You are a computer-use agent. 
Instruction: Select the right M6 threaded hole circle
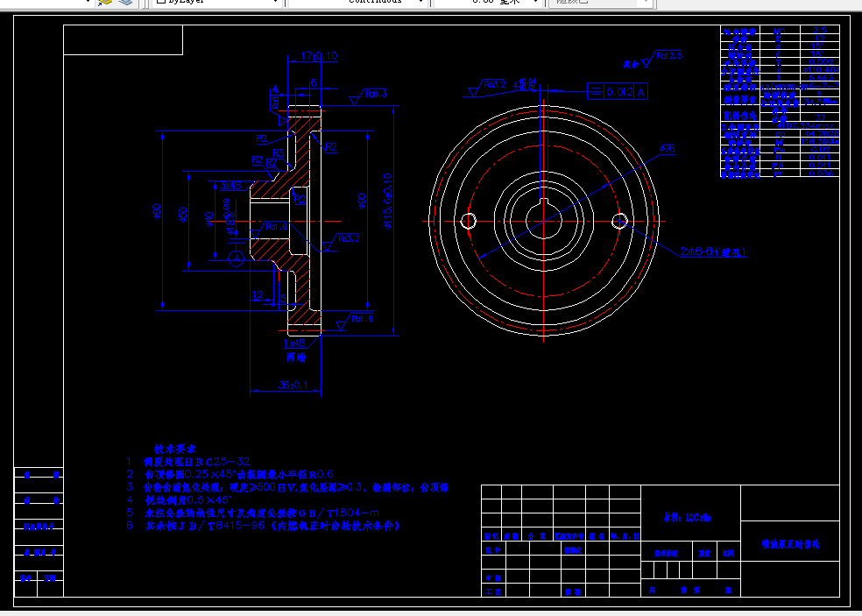click(619, 221)
